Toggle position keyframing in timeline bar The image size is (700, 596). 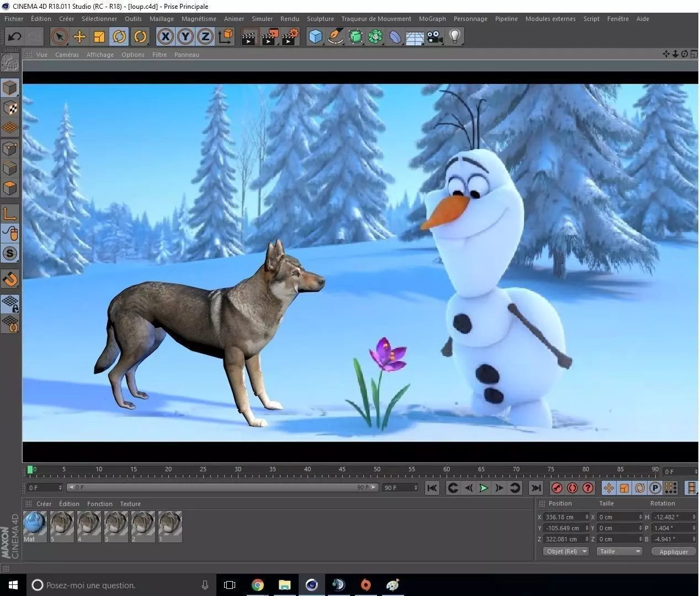click(x=608, y=488)
